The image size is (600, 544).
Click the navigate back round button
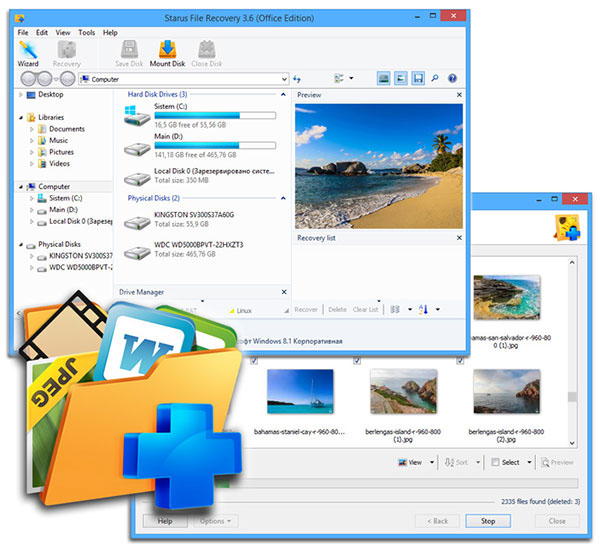click(x=28, y=79)
